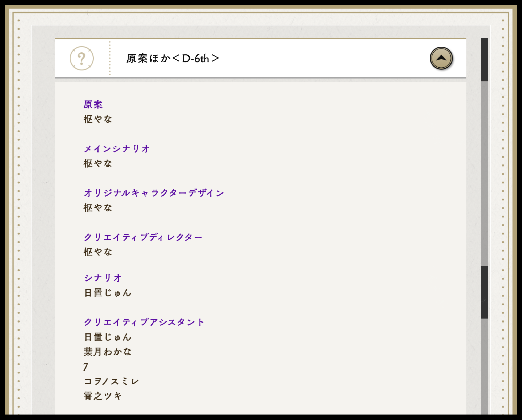This screenshot has height=420, width=522.
Task: Click the クリエイティブディレクター heading
Action: tap(143, 237)
